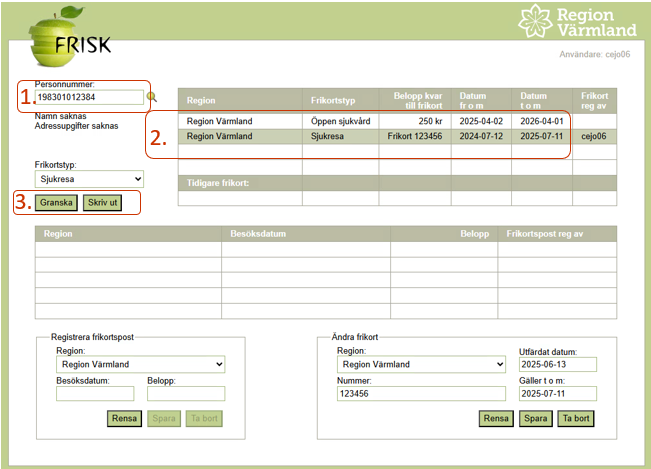Click the Nummer field containing 123456
651x469 pixels.
pos(421,394)
